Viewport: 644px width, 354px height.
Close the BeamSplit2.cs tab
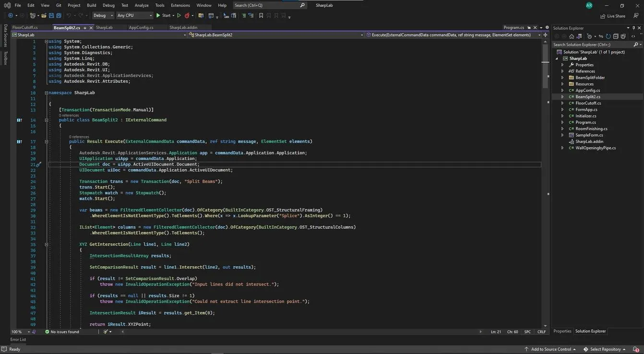(91, 28)
